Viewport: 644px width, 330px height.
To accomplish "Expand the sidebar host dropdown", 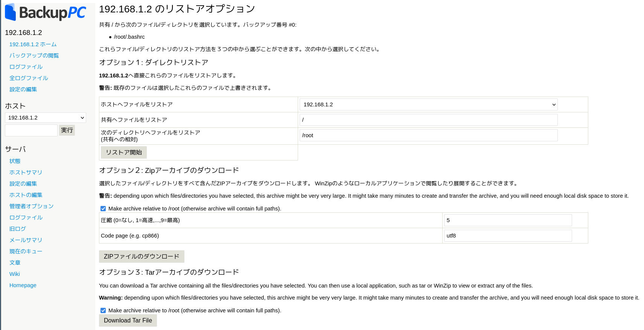I will click(46, 118).
